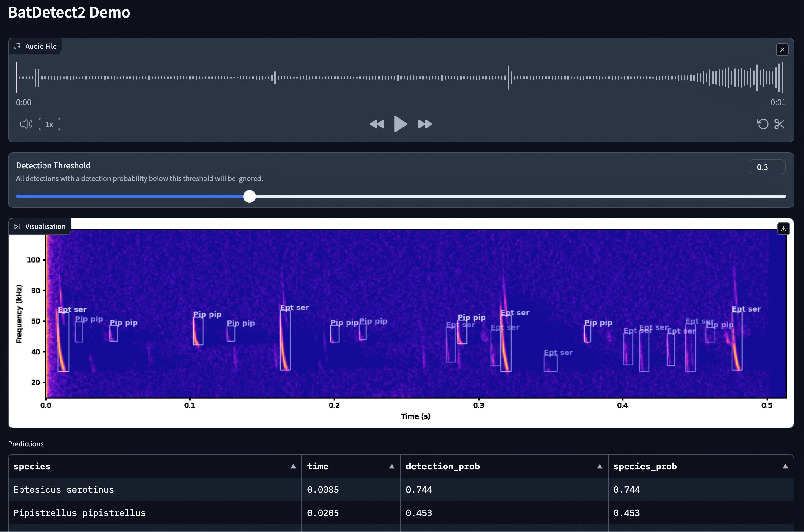Click the 0.3 threshold number field
This screenshot has width=804, height=532.
(x=767, y=167)
